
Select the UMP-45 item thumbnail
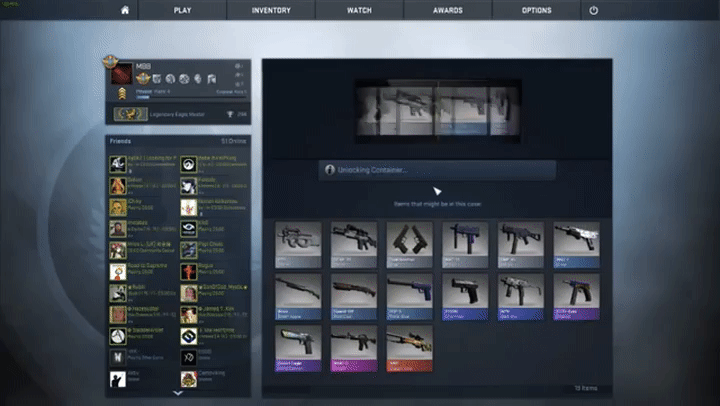[520, 245]
